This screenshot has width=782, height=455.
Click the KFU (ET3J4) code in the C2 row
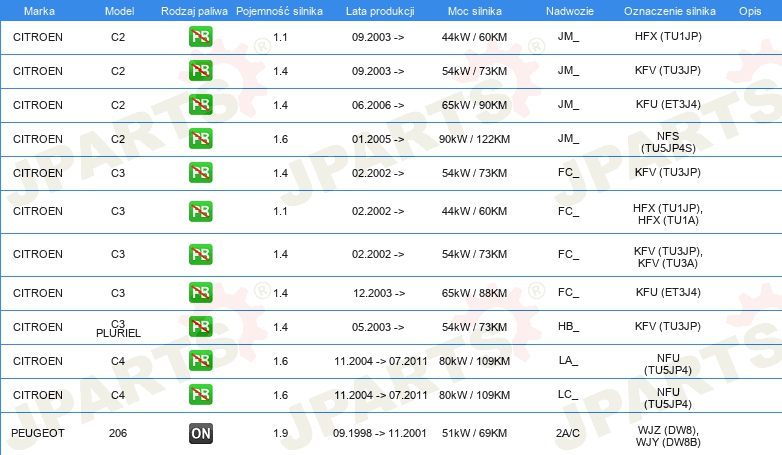point(668,104)
